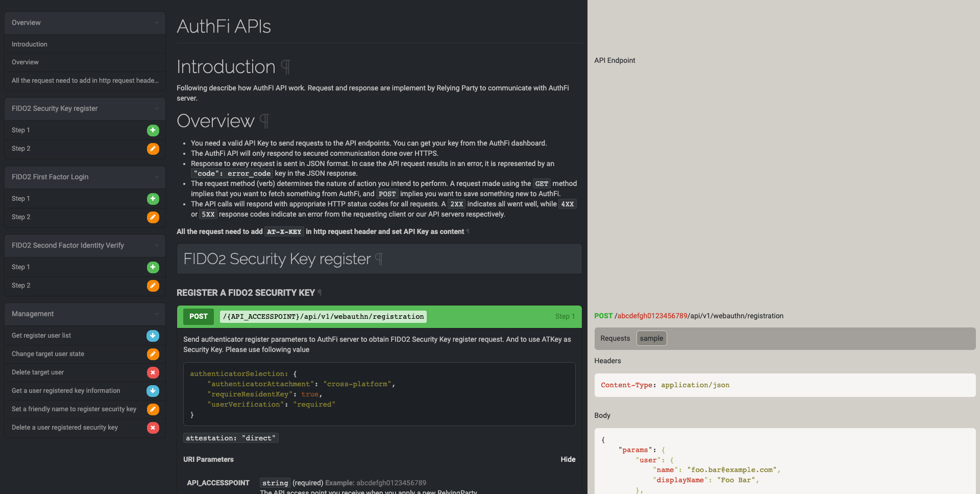Click red cross icon beside Delete a user registered security key

click(153, 428)
